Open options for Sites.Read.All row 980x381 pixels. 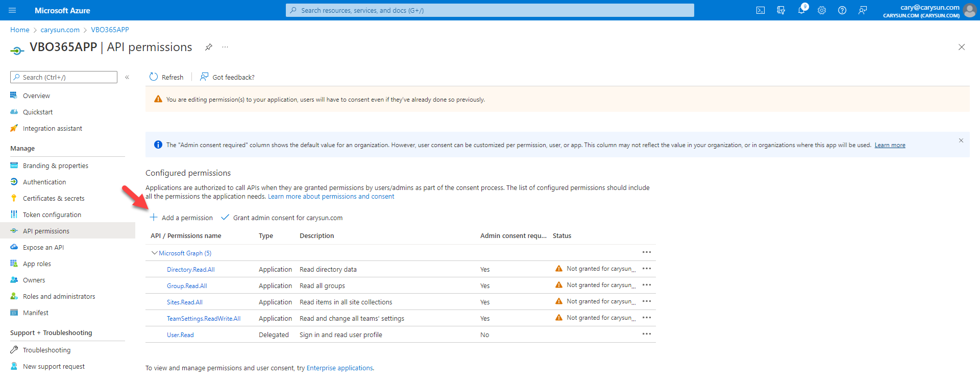coord(647,301)
